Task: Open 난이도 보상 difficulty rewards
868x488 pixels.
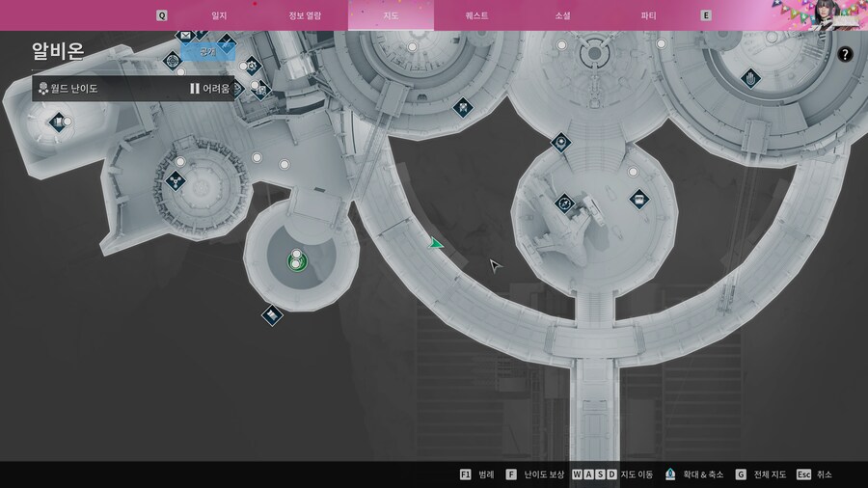Action: (x=537, y=474)
